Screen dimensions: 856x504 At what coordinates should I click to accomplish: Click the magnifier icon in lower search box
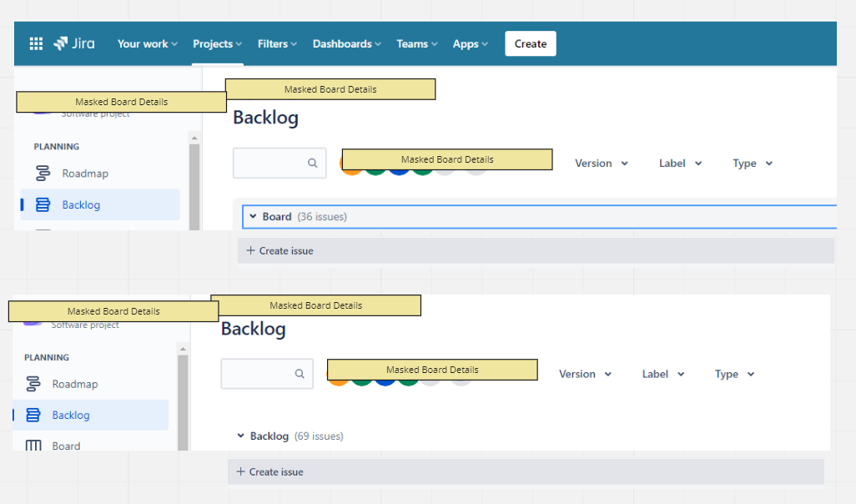(x=300, y=374)
